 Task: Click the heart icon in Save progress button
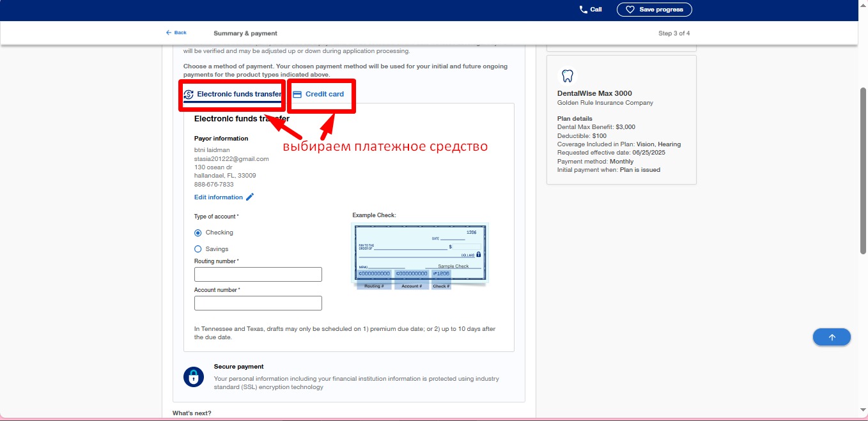(x=630, y=9)
